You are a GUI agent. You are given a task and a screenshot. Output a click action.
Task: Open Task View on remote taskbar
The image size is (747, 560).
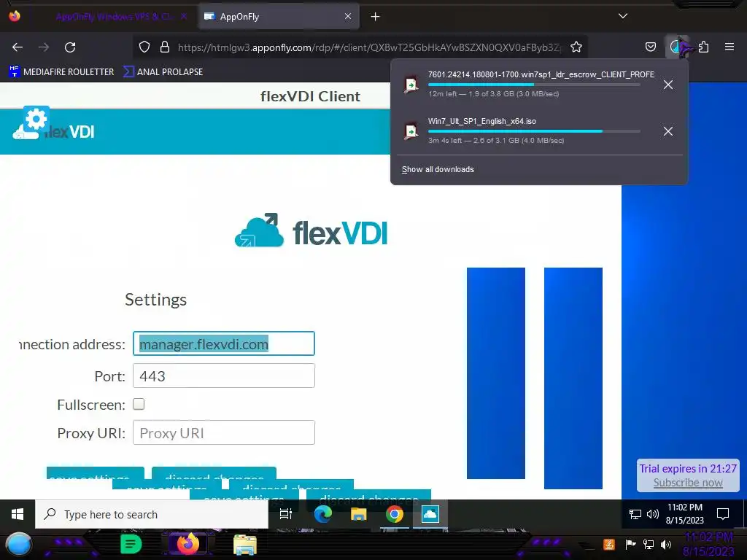coord(286,514)
